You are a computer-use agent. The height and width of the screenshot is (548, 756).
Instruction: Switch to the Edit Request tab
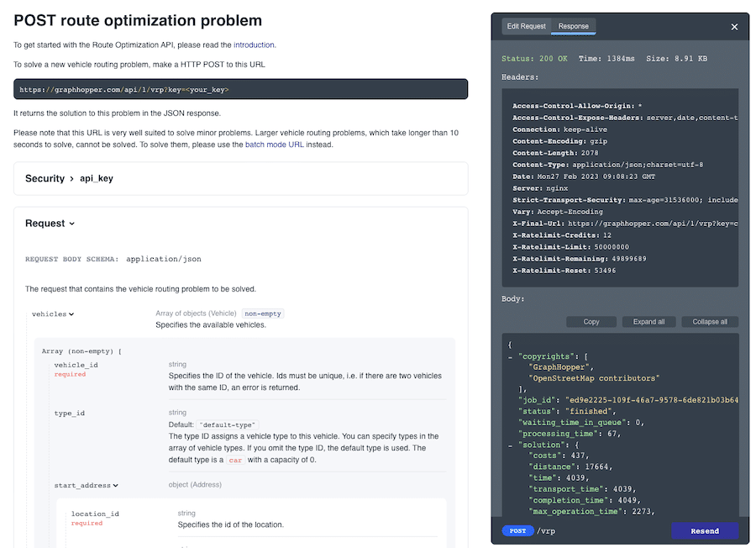pos(526,26)
